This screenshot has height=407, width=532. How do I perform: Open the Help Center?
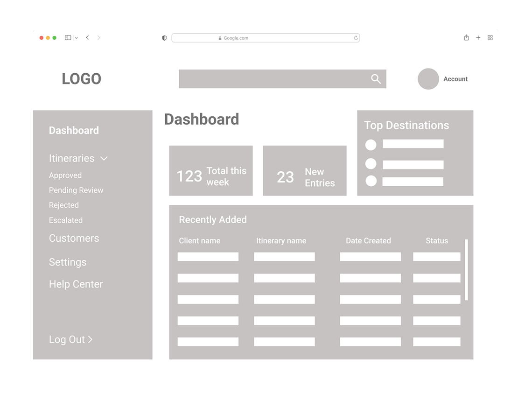[76, 284]
